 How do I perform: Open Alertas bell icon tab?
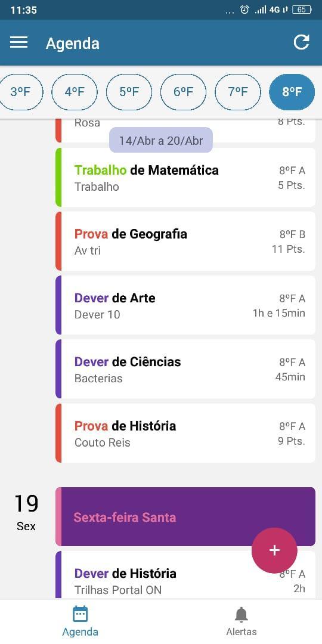[241, 621]
